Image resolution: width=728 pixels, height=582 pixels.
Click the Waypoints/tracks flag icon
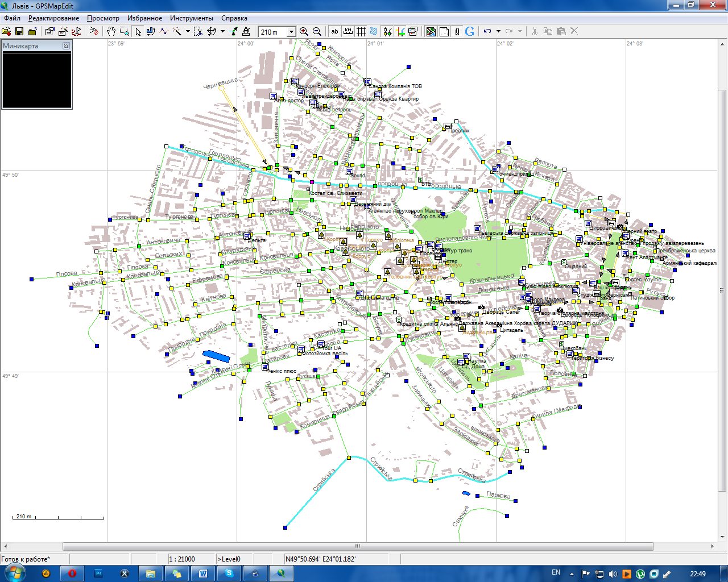click(76, 31)
